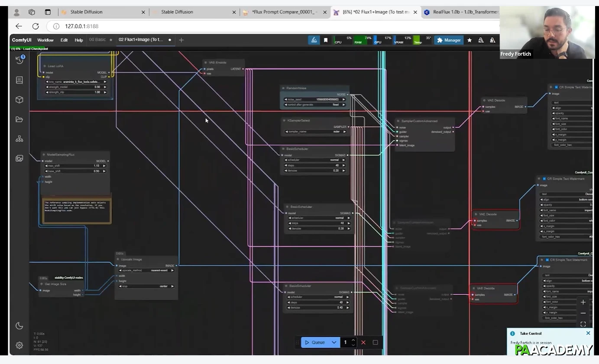
Task: Zoom in with the plus button
Action: [583, 302]
